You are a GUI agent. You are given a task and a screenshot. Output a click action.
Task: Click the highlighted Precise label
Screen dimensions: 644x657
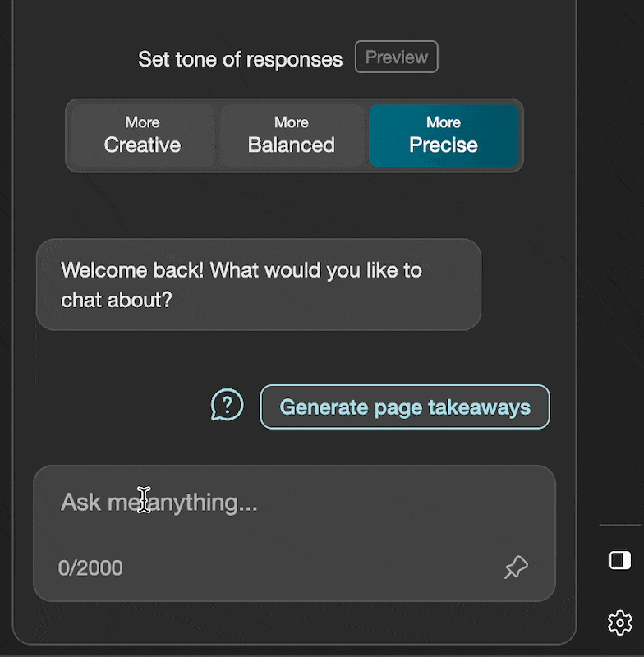444,145
